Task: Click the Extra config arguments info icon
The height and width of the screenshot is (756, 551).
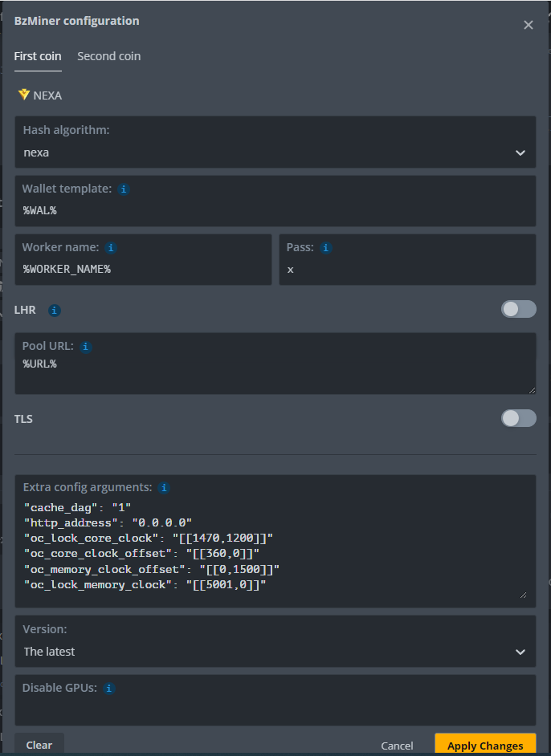Action: pyautogui.click(x=163, y=487)
